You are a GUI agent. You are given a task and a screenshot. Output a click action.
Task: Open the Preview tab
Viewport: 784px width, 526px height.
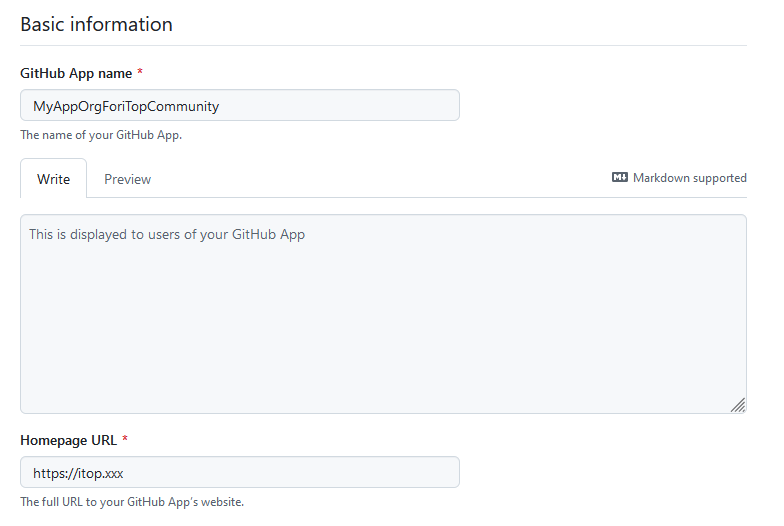point(127,179)
